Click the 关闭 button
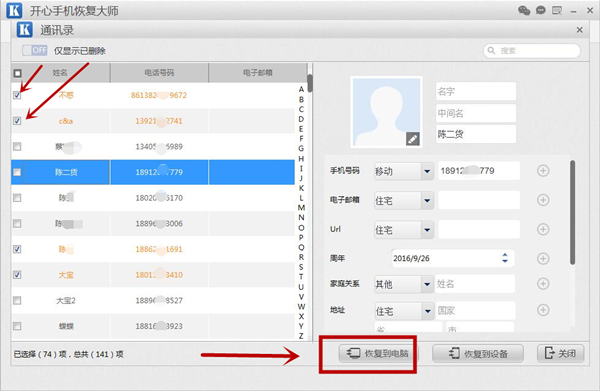Viewport: 600px width, 391px height. [561, 353]
